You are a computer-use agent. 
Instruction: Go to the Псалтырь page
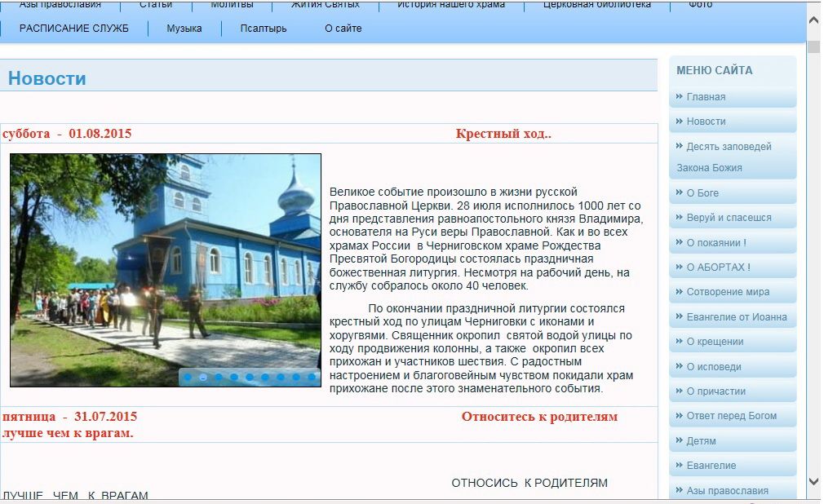(x=264, y=29)
